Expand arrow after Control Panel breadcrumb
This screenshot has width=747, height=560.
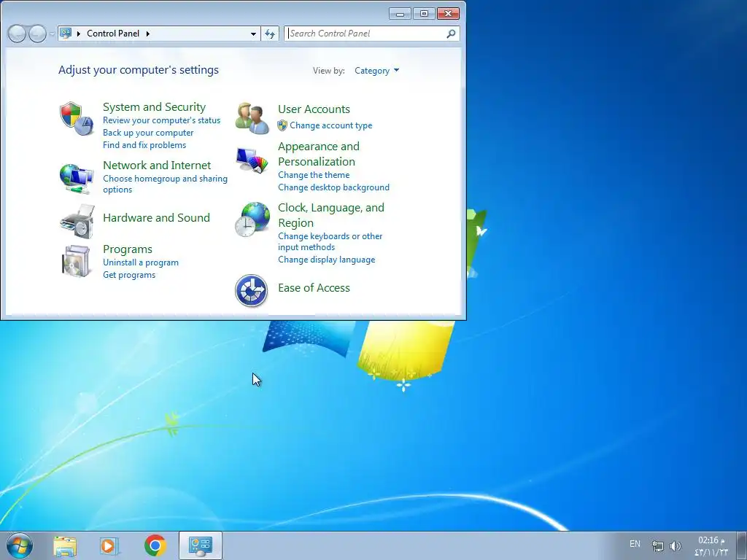[147, 34]
